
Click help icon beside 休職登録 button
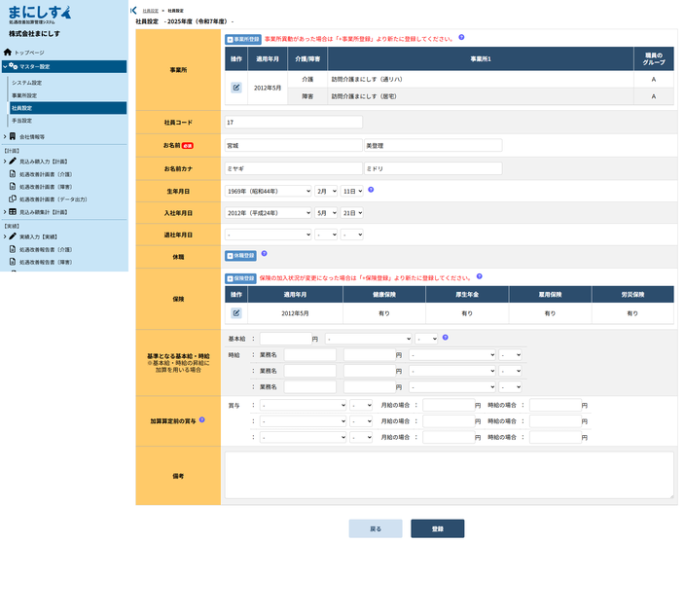click(264, 253)
